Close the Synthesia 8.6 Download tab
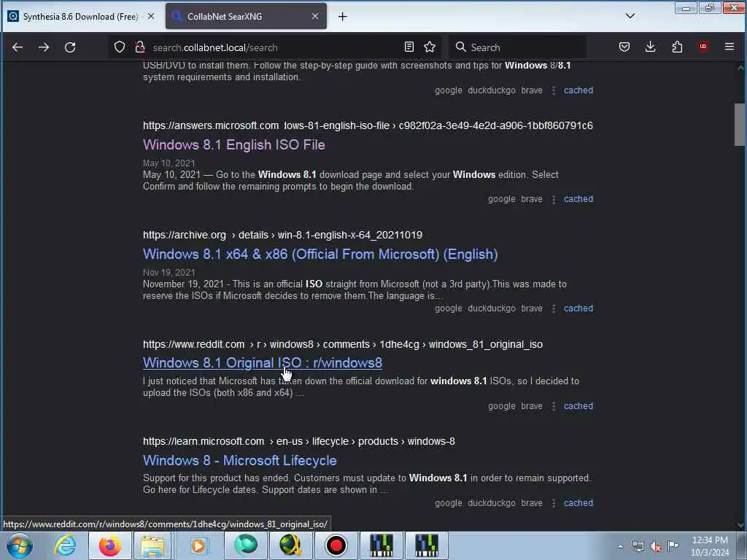The height and width of the screenshot is (560, 747). pyautogui.click(x=151, y=16)
